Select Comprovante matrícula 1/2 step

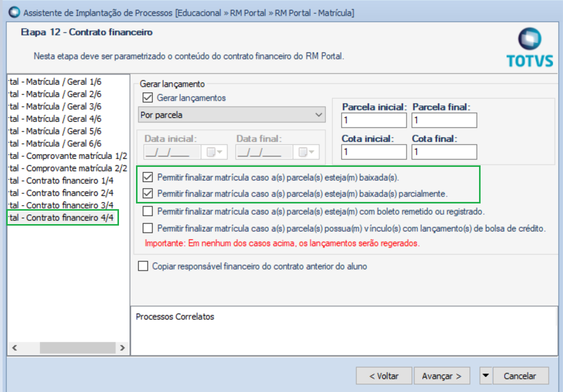pyautogui.click(x=68, y=156)
